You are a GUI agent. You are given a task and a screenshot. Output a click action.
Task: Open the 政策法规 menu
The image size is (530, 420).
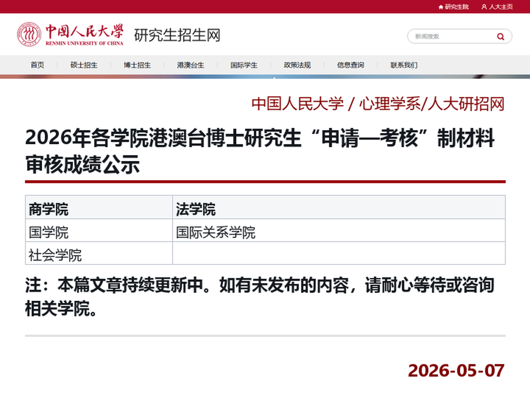[297, 65]
